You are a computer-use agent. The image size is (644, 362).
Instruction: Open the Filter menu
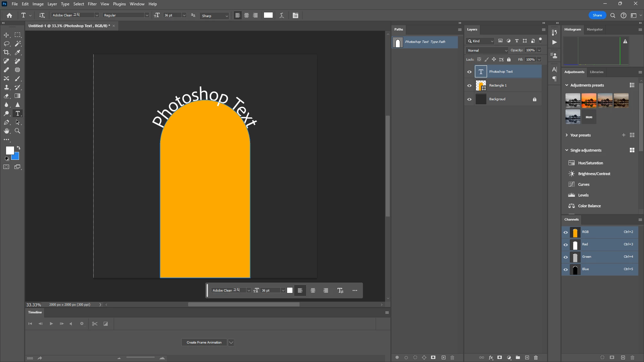[92, 4]
